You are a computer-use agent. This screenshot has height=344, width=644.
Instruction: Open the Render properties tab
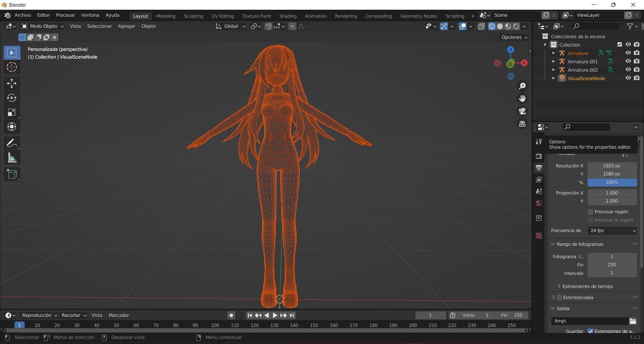click(539, 156)
